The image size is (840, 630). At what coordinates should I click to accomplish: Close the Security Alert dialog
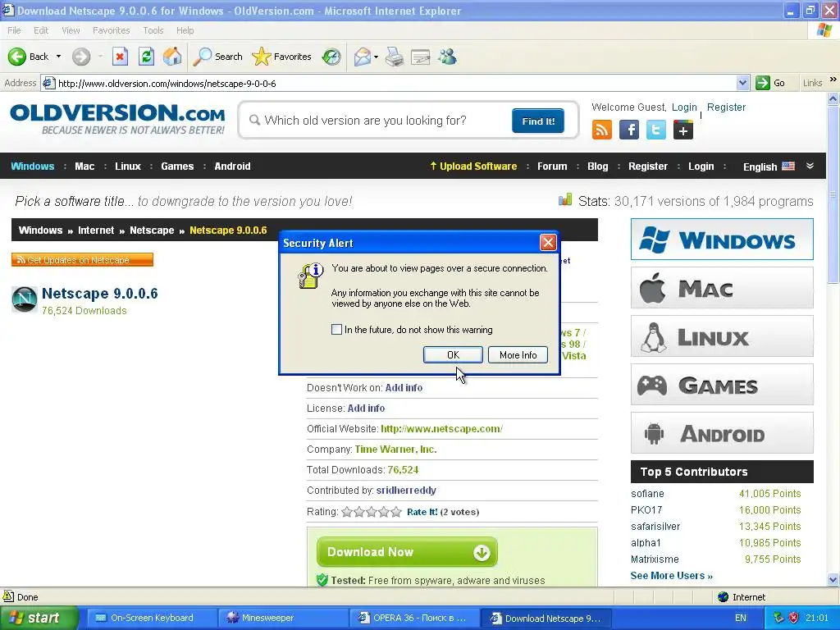click(548, 243)
